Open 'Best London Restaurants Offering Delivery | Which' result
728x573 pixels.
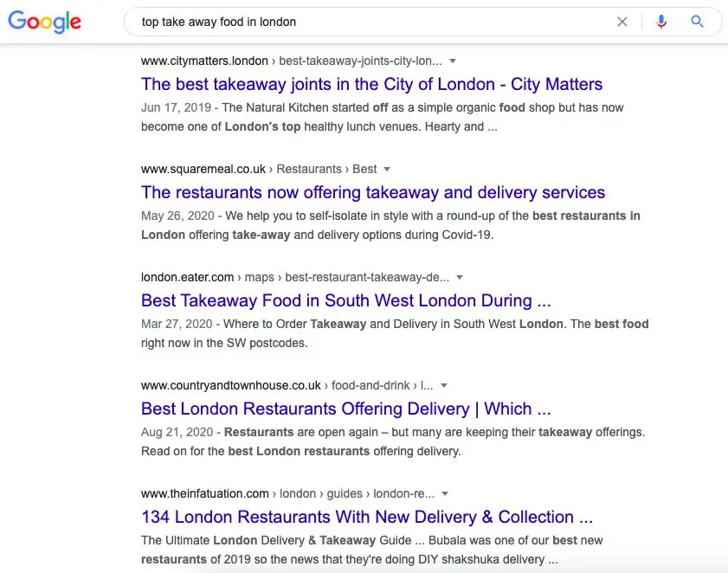click(346, 409)
